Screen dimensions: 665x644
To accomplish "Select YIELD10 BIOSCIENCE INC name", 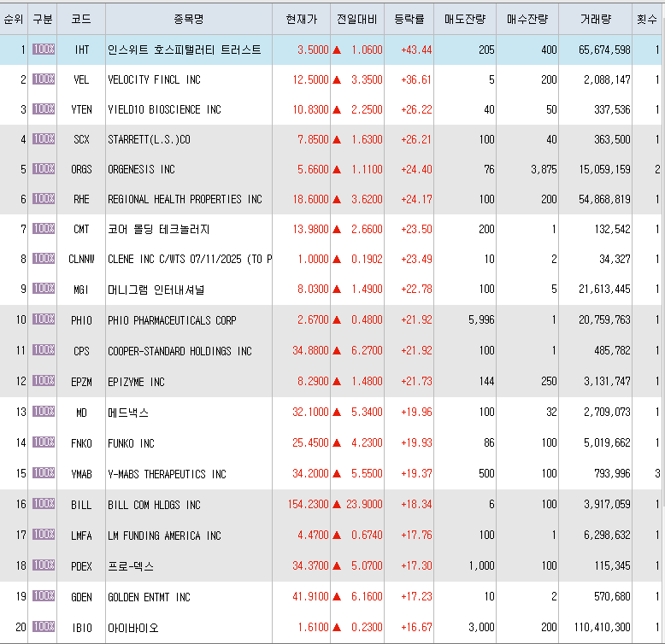I will click(x=164, y=109).
